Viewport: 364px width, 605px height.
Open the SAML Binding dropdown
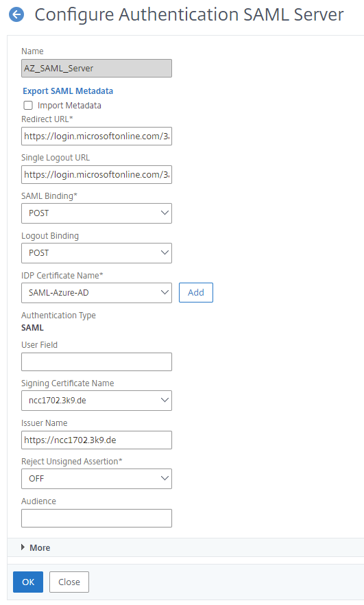click(x=97, y=213)
